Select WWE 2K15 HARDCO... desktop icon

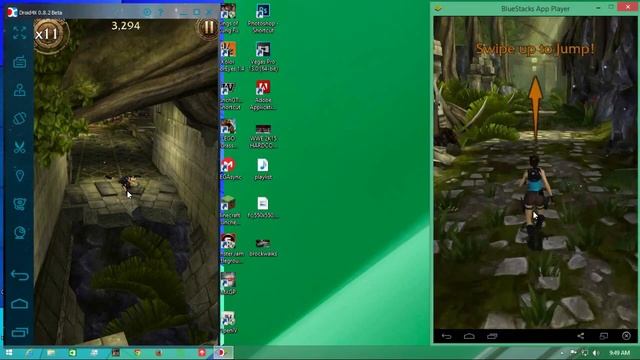[262, 136]
